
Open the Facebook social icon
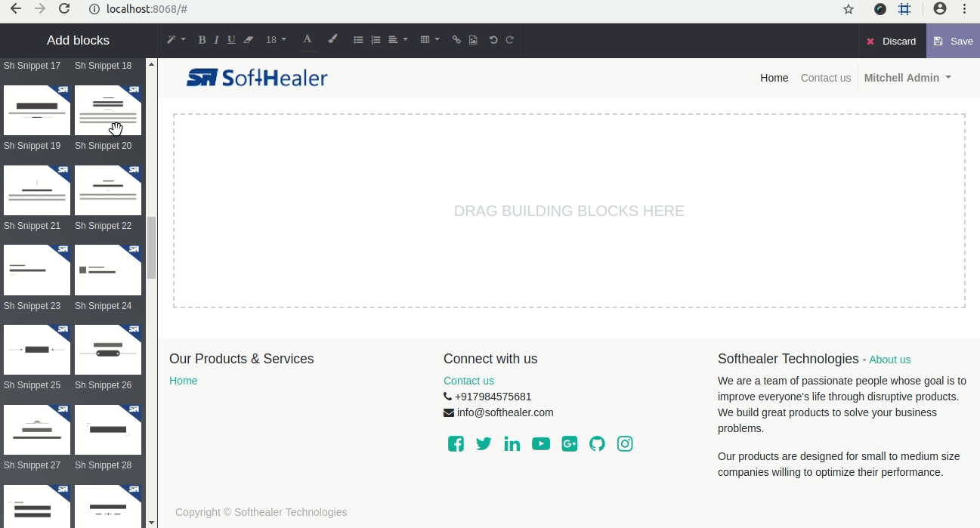point(456,443)
